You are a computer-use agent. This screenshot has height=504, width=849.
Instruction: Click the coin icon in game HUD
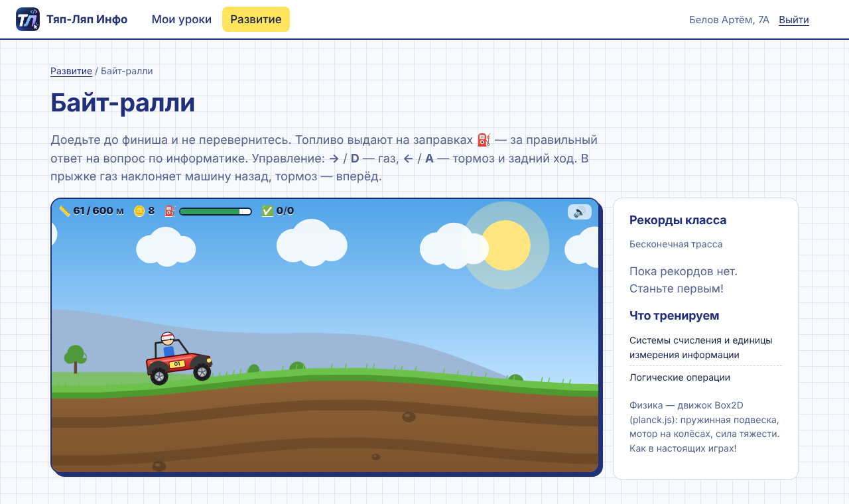[139, 211]
